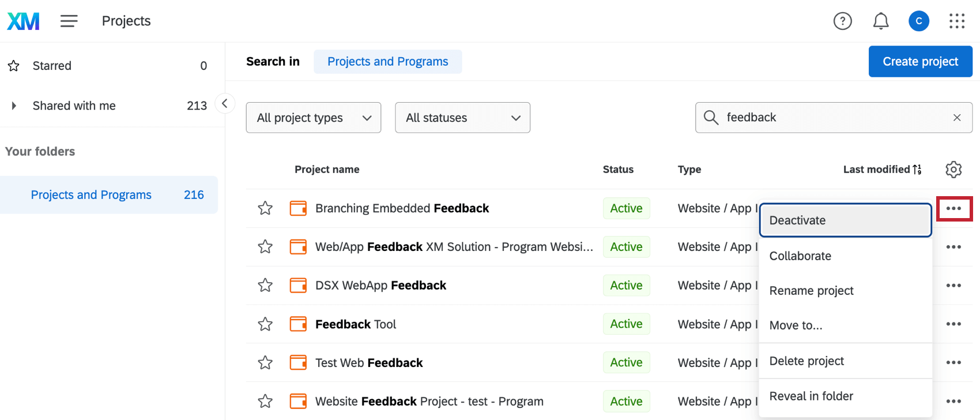Clear the feedback search text
980x420 pixels.
point(957,118)
